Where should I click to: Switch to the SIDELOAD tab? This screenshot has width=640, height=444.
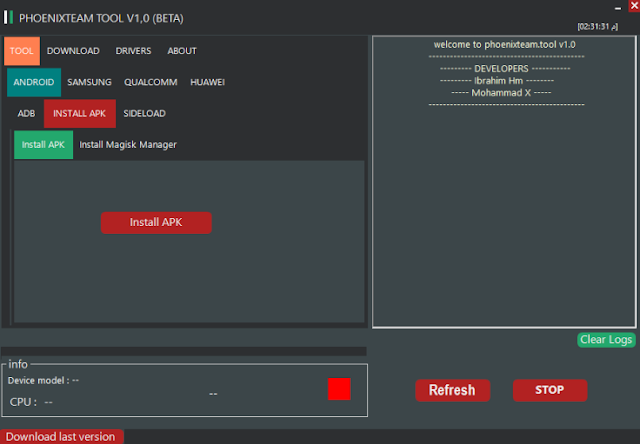click(144, 113)
